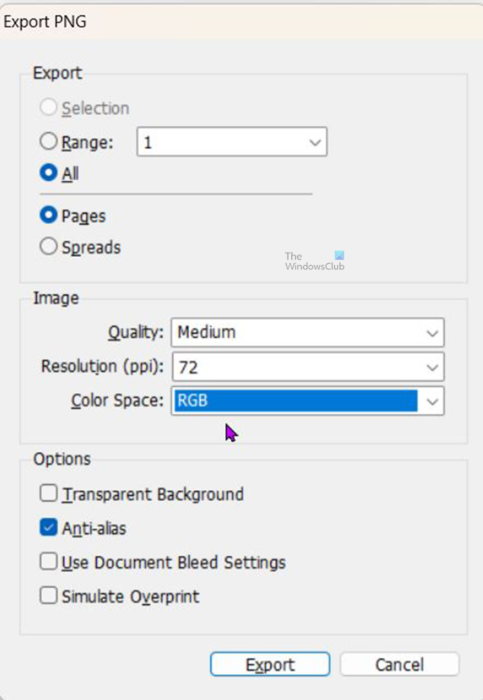Expand the Color Space dropdown arrow
The height and width of the screenshot is (700, 483).
(x=432, y=401)
